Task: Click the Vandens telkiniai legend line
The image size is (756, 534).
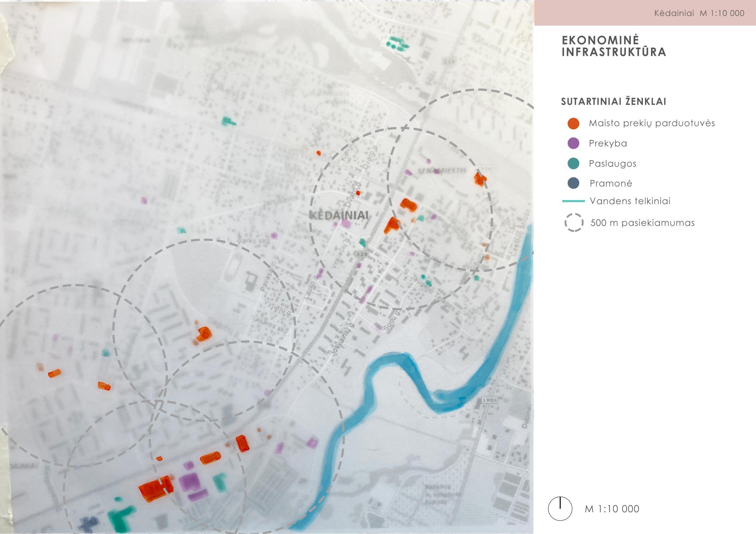Action: (573, 201)
